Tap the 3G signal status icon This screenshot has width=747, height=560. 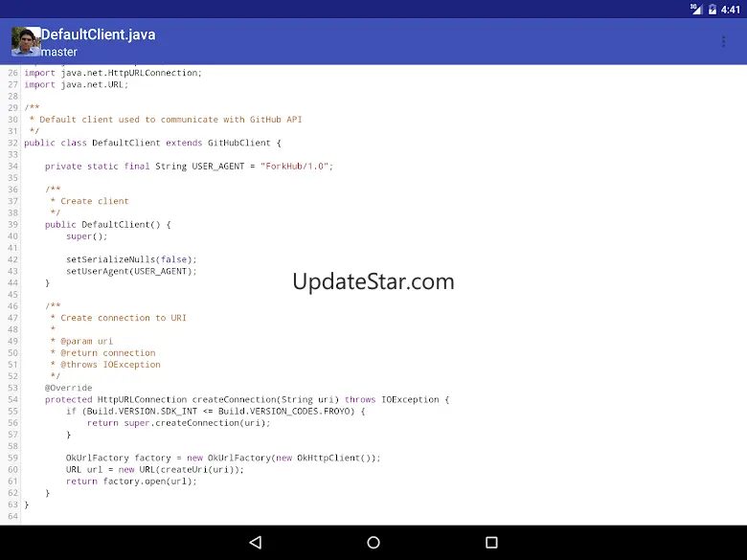click(x=696, y=9)
